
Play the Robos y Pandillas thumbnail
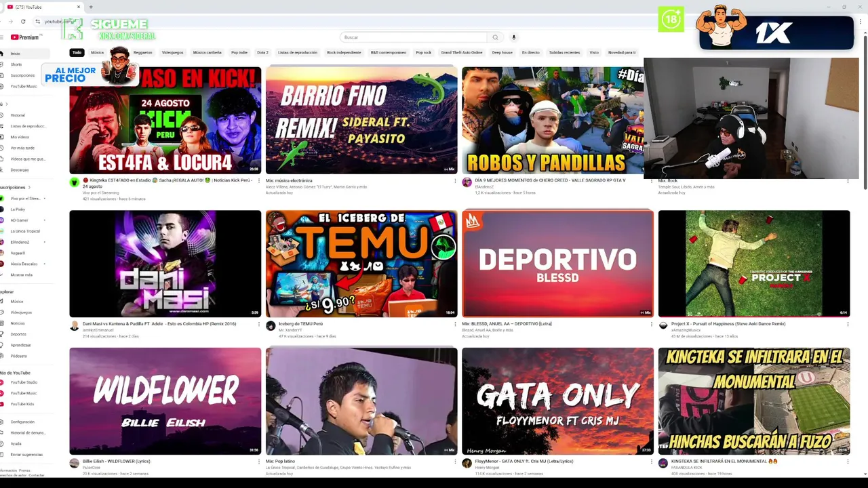[553, 120]
